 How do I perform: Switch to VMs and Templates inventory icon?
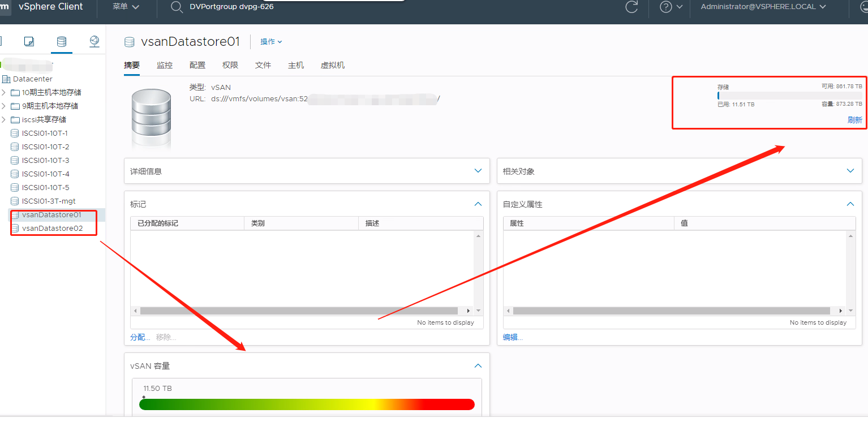click(x=29, y=41)
